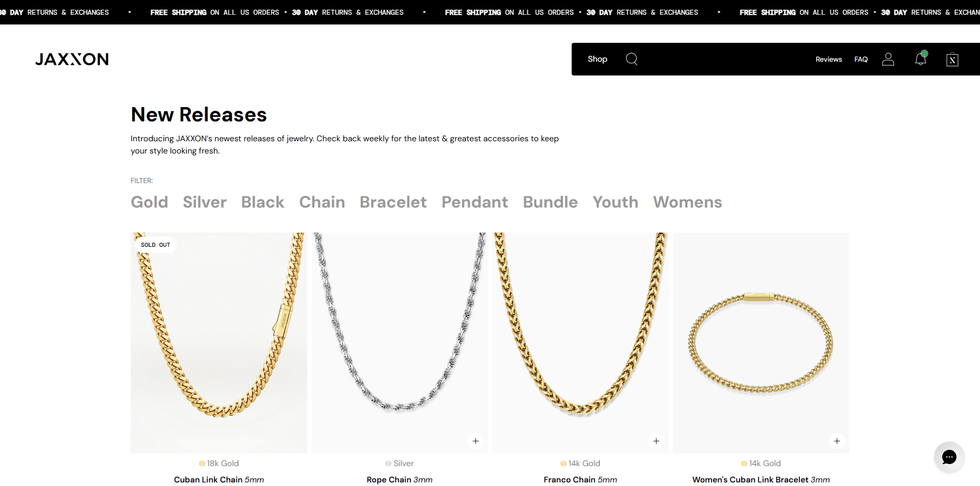Filter products by Womens
Screen dimensions: 980x486
point(688,202)
